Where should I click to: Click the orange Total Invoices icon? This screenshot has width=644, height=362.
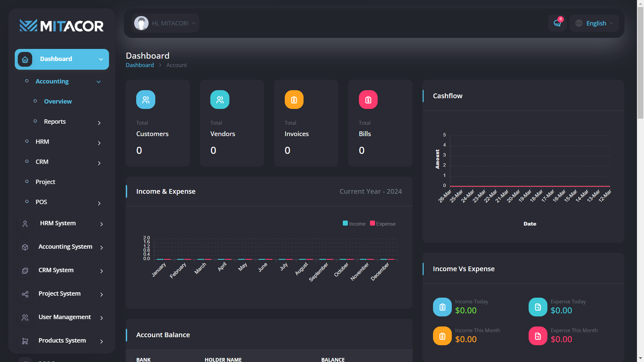[x=294, y=100]
